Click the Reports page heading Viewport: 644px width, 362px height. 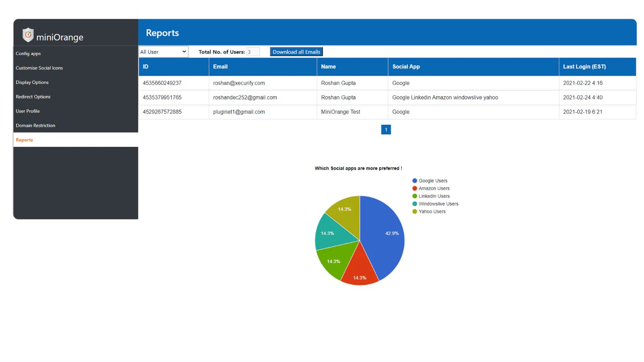pyautogui.click(x=162, y=33)
